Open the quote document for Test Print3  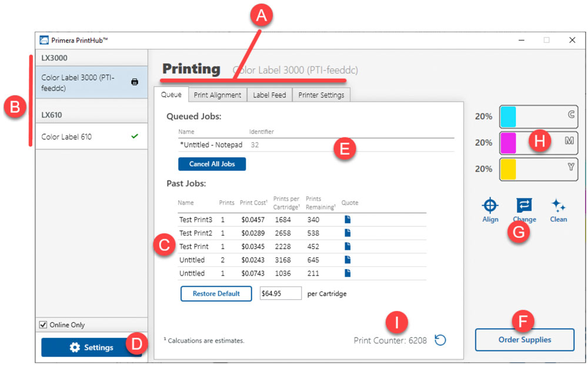tap(348, 220)
